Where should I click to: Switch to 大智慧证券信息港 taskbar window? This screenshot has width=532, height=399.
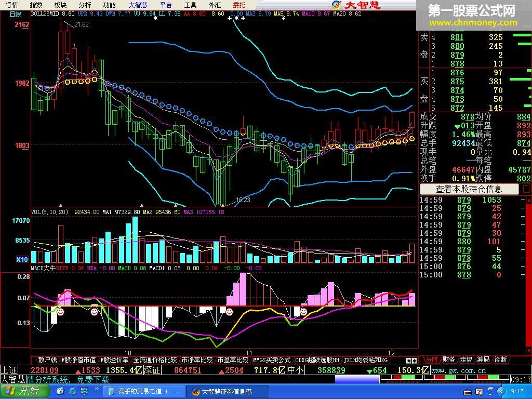228,392
